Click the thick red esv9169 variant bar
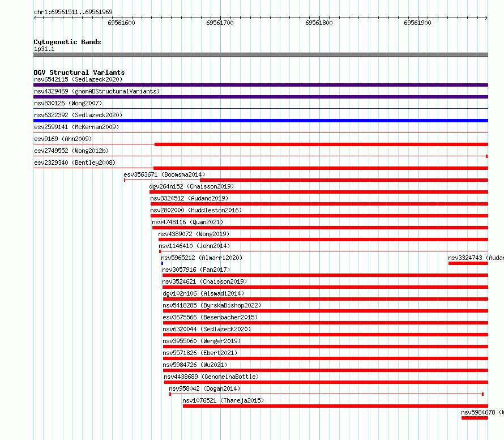Image resolution: width=504 pixels, height=440 pixels. 322,144
